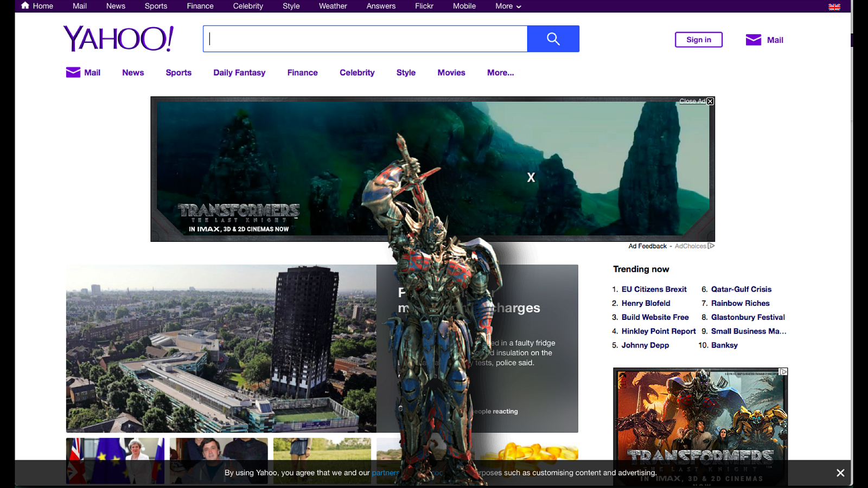The height and width of the screenshot is (488, 868).
Task: Open Style in the top purple bar
Action: [291, 6]
